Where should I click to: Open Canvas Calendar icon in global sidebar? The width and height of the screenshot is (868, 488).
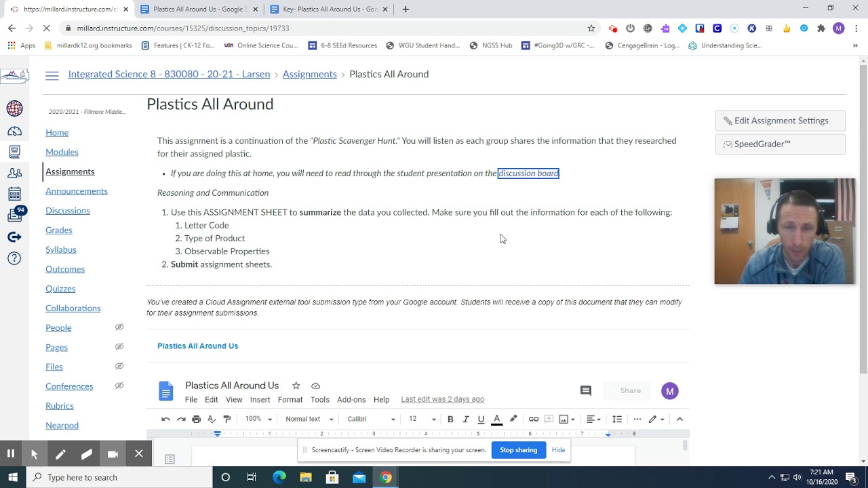pyautogui.click(x=14, y=195)
